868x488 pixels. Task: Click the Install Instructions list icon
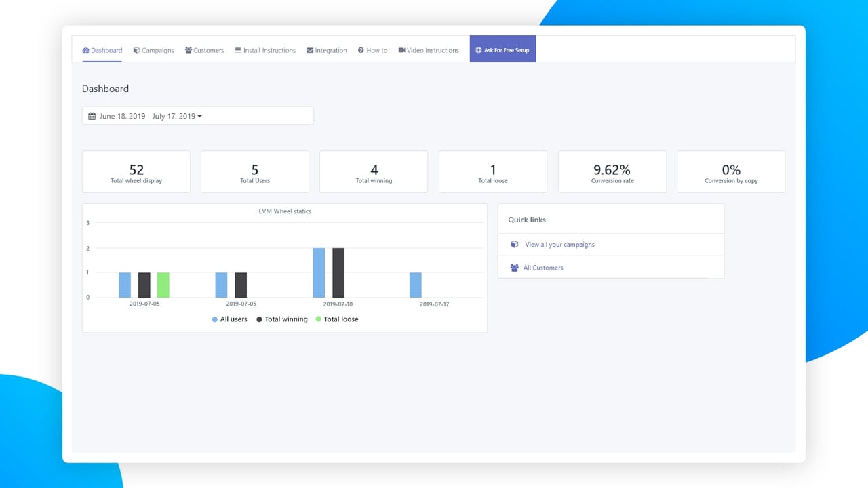[238, 50]
